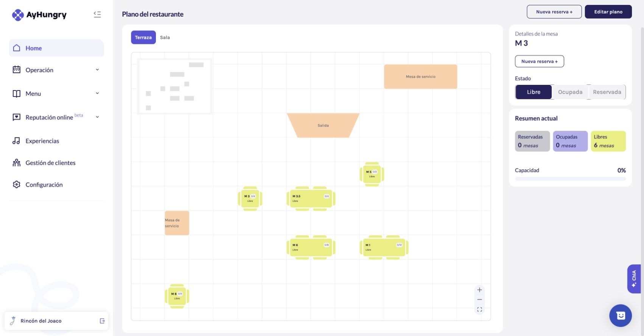Open Gestión de clientes in the sidebar
Screen dimensions: 644x336
(x=56, y=163)
